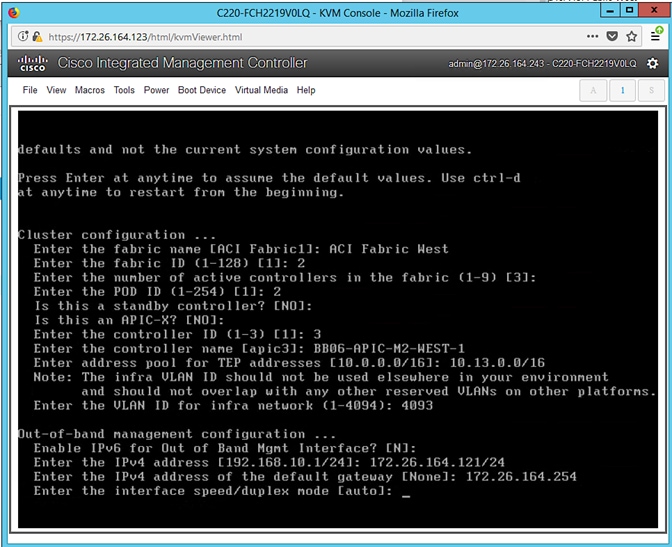The image size is (672, 547).
Task: Click the 'Cluster configuration ...' heading
Action: (x=116, y=235)
